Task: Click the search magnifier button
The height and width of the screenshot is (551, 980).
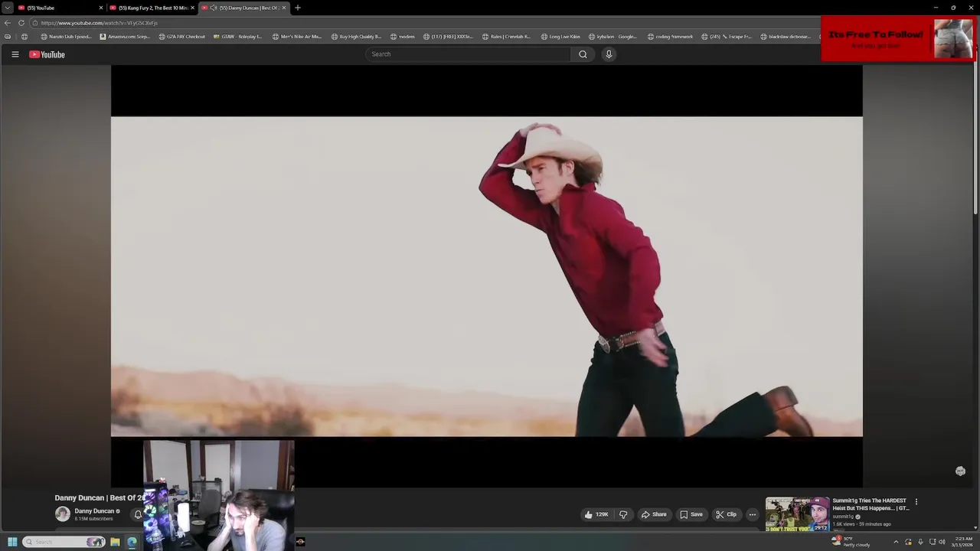Action: [583, 54]
